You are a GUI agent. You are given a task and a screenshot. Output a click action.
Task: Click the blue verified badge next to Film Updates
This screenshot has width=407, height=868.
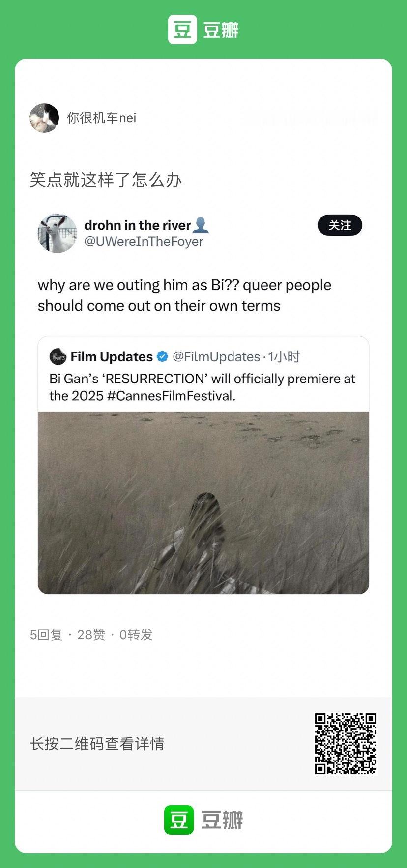[162, 356]
